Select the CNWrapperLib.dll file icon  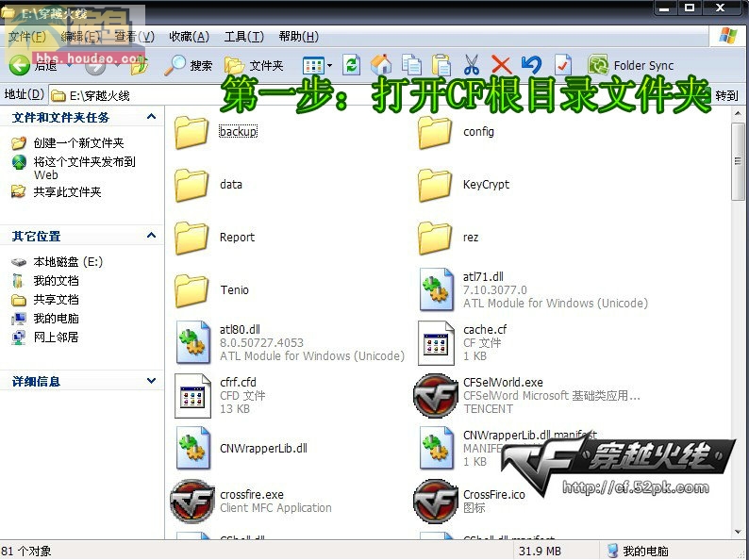click(193, 448)
